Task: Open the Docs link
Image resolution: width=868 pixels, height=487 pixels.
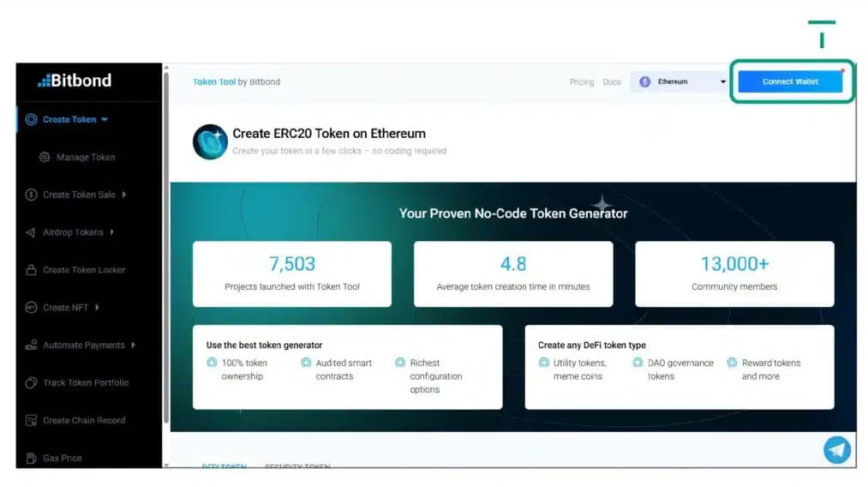Action: (611, 82)
